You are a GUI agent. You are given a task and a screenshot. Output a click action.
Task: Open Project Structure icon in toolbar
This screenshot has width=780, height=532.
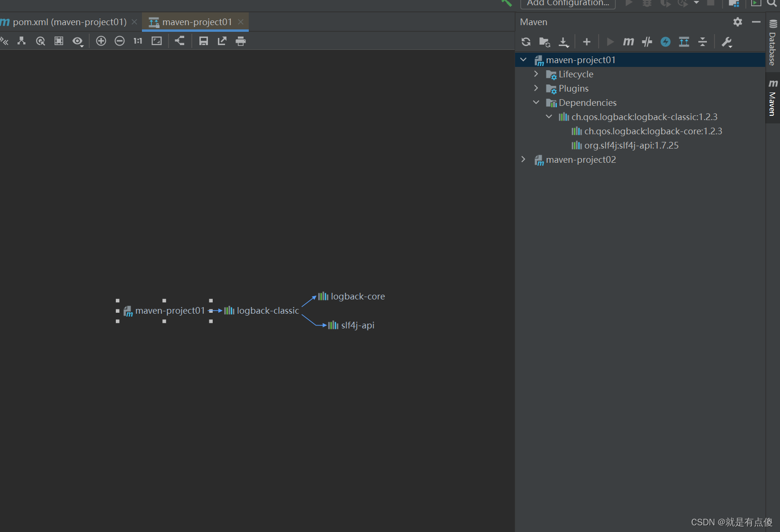pos(734,3)
